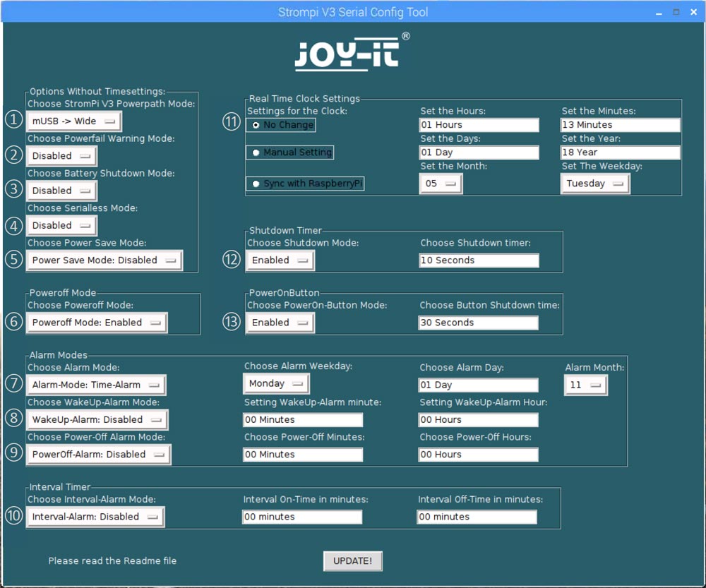Choose Sync with RaspberryPi option

[305, 184]
